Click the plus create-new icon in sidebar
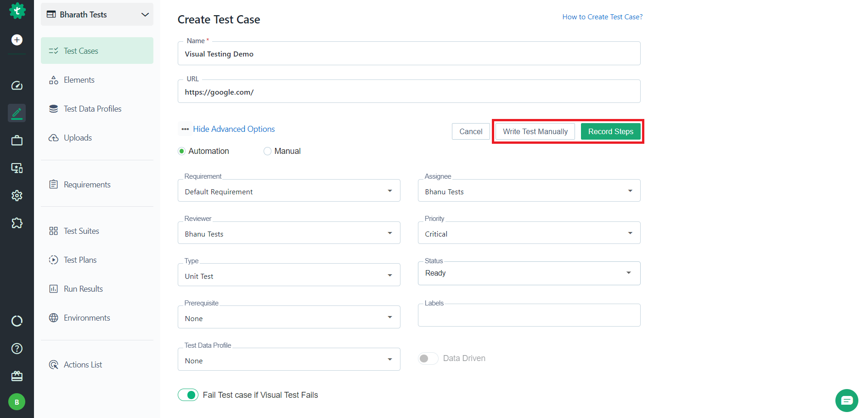The image size is (868, 418). pos(17,40)
